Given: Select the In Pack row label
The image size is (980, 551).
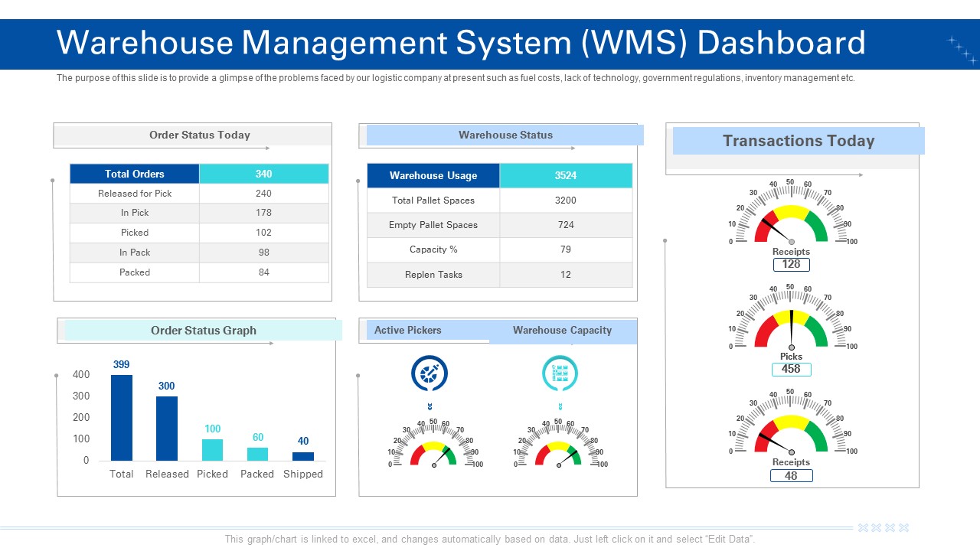Looking at the screenshot, I should pyautogui.click(x=135, y=253).
